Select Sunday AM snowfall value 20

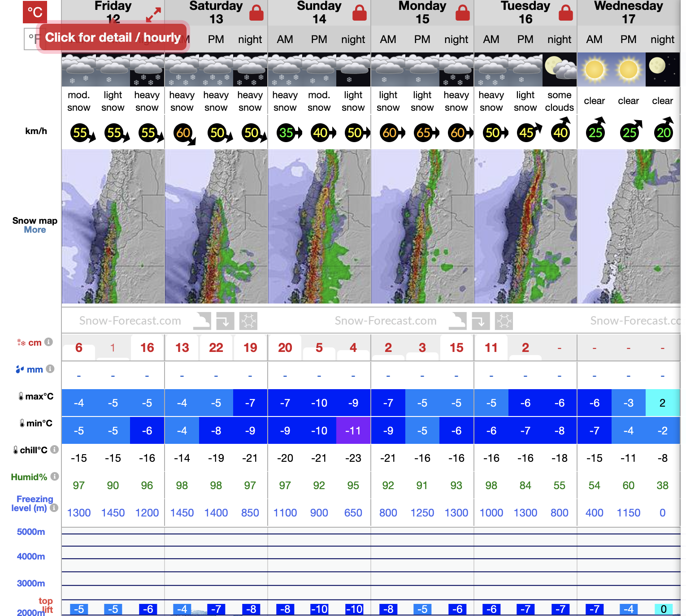[285, 347]
